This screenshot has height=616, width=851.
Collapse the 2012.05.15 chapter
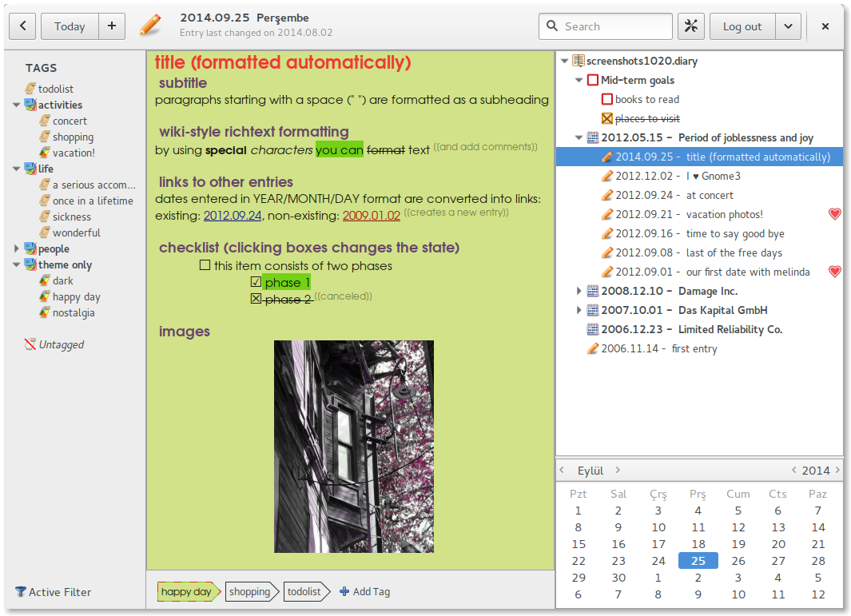[x=579, y=137]
